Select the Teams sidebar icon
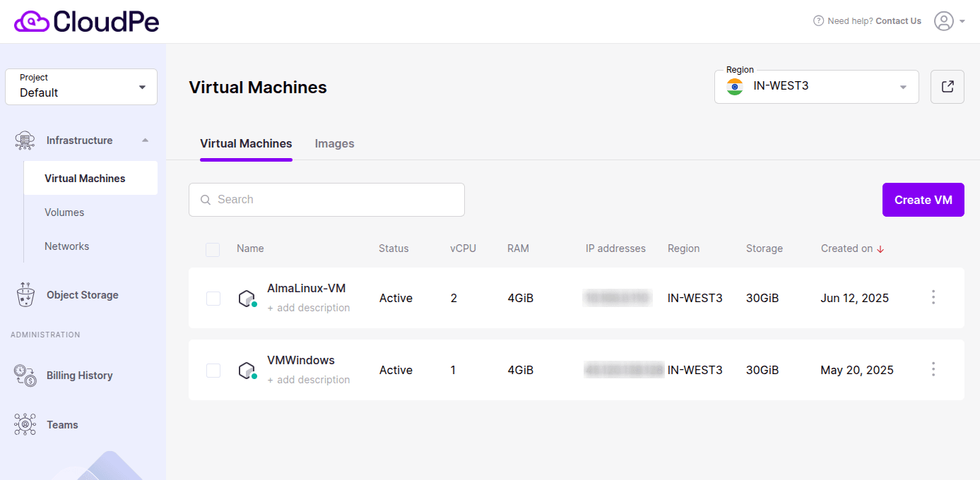The width and height of the screenshot is (980, 480). point(24,424)
